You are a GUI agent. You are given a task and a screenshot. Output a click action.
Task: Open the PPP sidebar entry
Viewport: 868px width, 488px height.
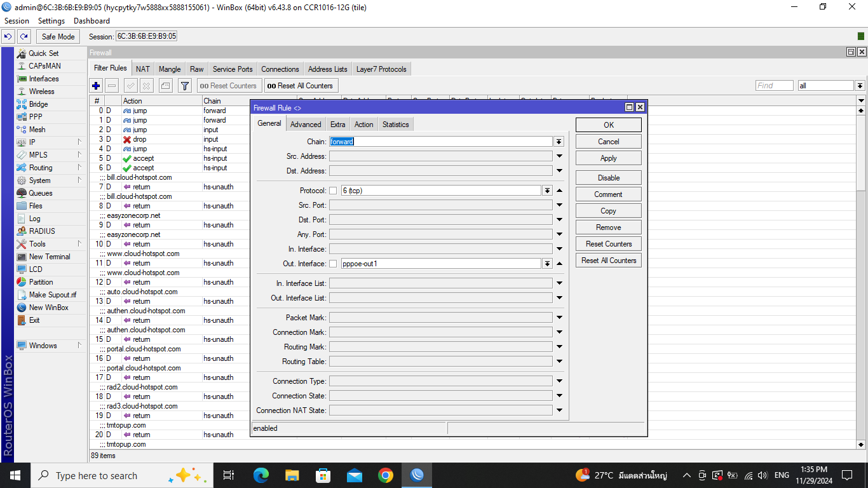(36, 117)
